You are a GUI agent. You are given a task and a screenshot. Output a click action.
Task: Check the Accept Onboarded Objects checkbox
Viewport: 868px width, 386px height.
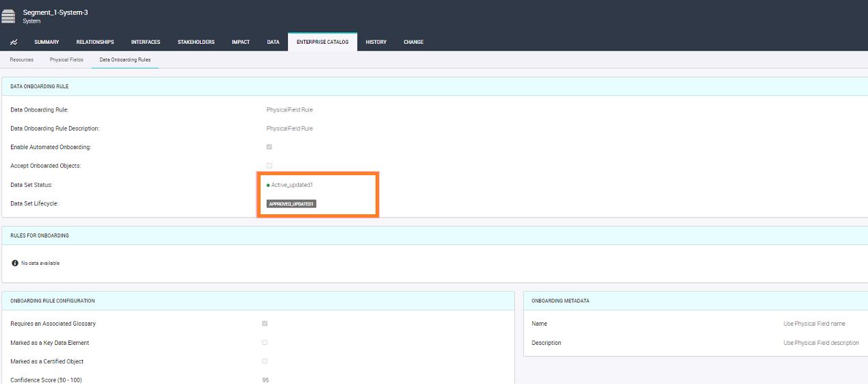pos(269,166)
